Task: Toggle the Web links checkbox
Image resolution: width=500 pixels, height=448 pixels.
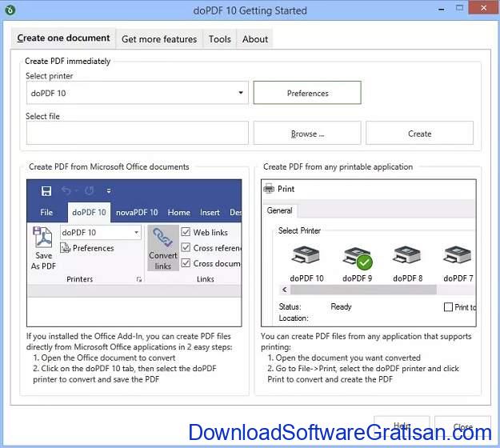Action: [186, 232]
